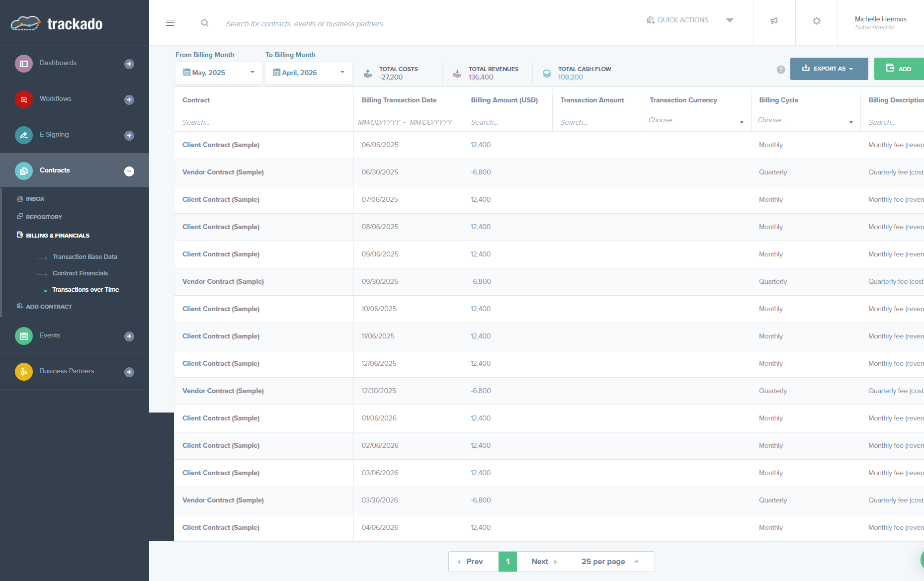Click the Total Costs icon
This screenshot has width=924, height=581.
(x=368, y=74)
